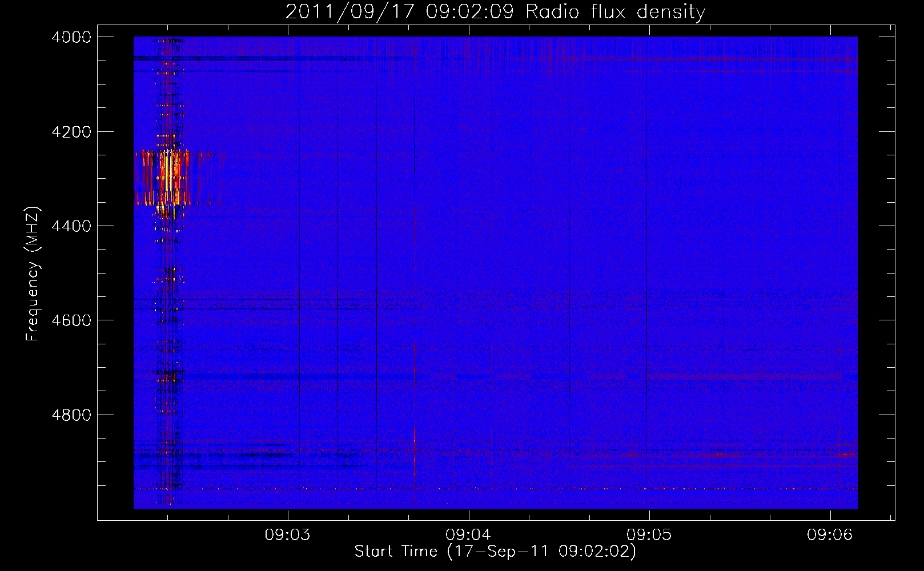Click the "Start Time (17-Sep-11 09:02:02)" axis title

coord(495,552)
